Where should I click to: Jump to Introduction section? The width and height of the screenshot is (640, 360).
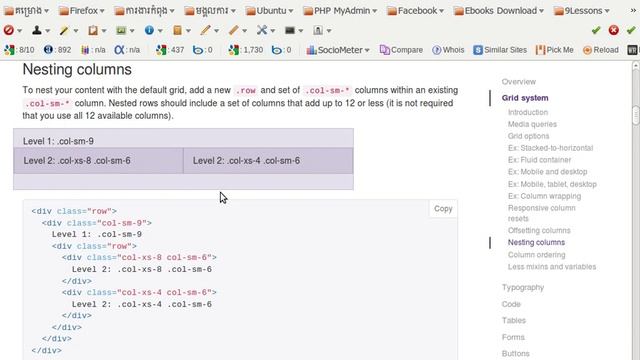528,112
